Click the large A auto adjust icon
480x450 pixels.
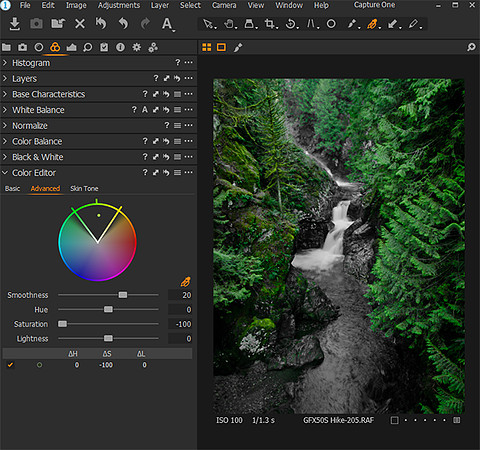[167, 24]
